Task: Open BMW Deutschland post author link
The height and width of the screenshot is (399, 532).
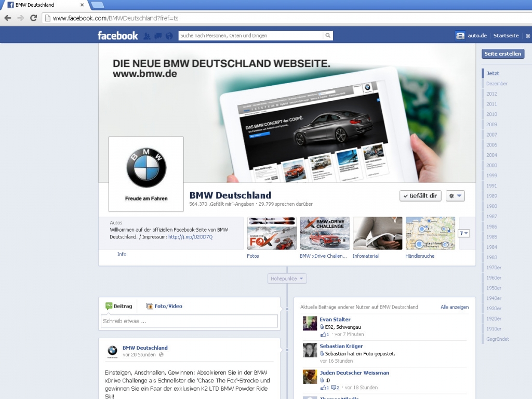Action: click(145, 348)
